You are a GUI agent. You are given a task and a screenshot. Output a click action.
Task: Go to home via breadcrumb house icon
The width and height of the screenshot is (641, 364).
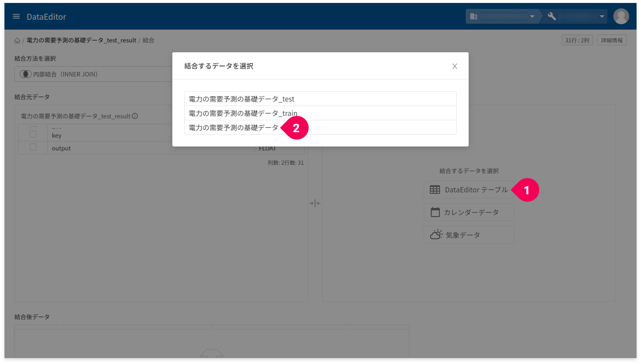(x=17, y=40)
